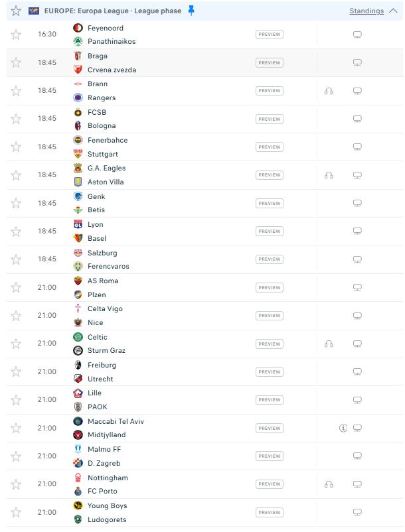Open the info icon for Maccabi Tel Aviv match

tap(343, 428)
